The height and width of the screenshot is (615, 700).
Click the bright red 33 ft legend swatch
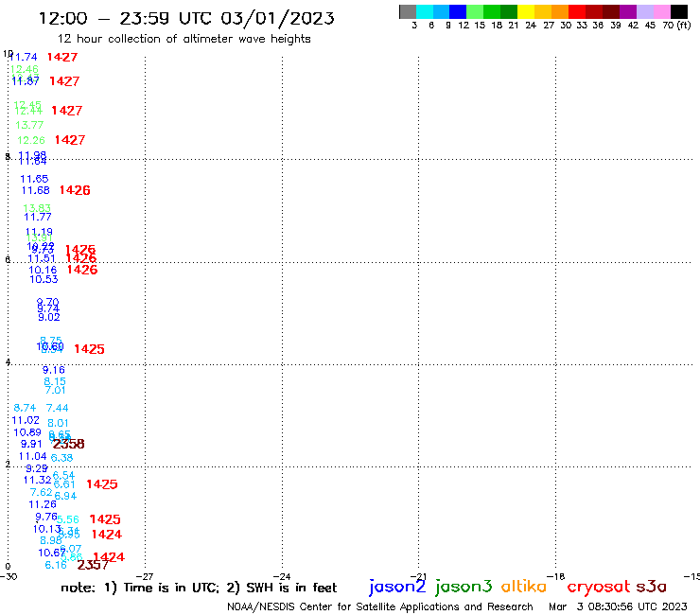pos(577,11)
